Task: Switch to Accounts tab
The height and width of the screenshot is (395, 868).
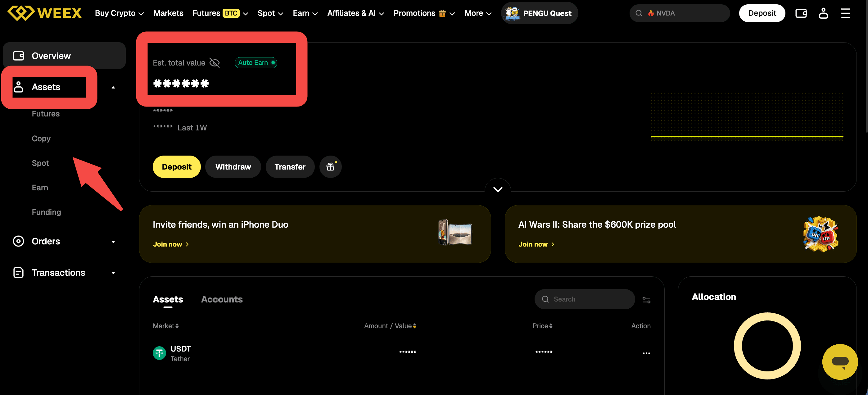Action: pyautogui.click(x=222, y=299)
